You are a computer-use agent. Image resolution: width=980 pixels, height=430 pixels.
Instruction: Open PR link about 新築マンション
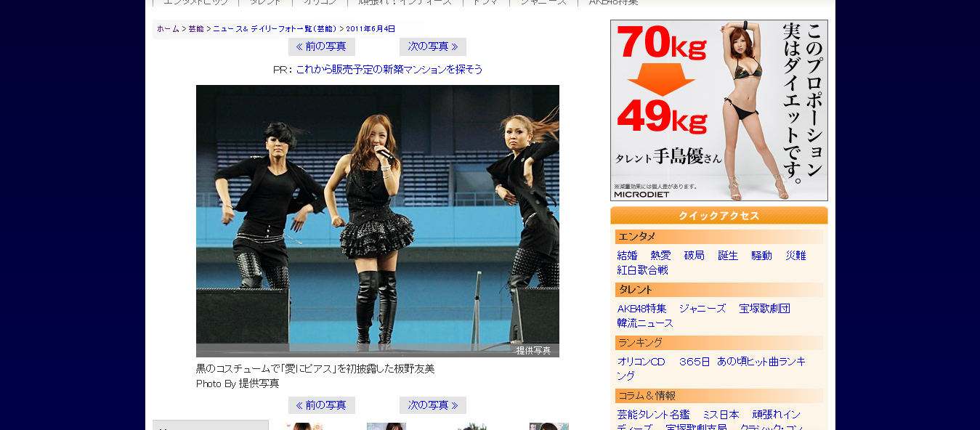(389, 70)
